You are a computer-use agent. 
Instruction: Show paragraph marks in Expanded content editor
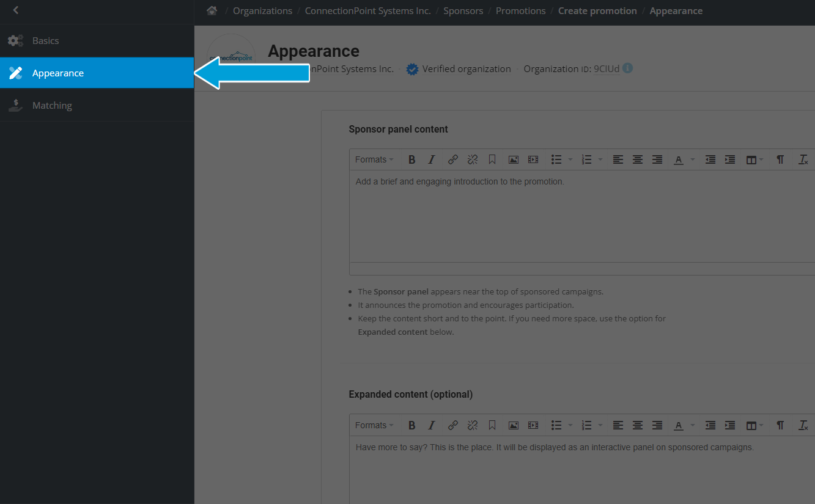(780, 425)
